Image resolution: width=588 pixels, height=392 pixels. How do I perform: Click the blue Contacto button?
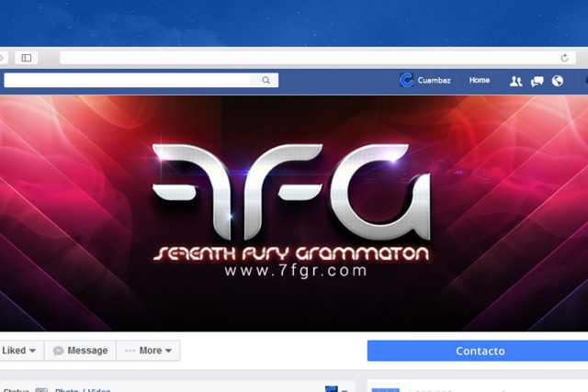478,351
